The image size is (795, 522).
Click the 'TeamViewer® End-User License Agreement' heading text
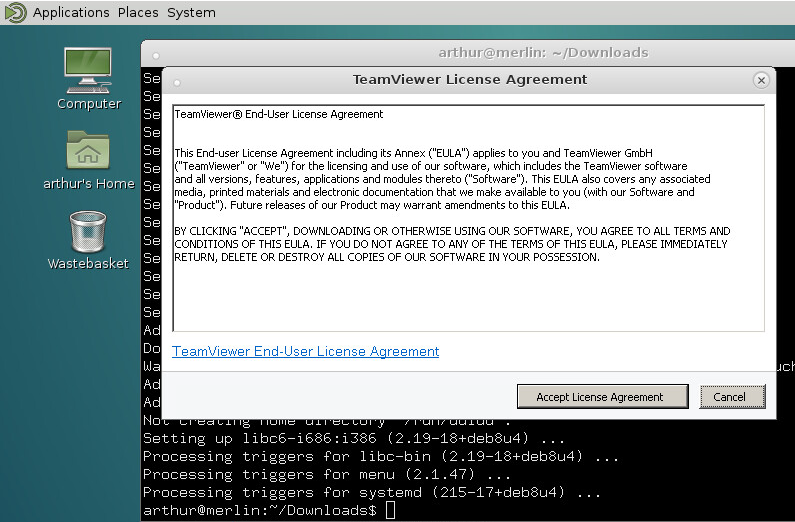coord(279,114)
